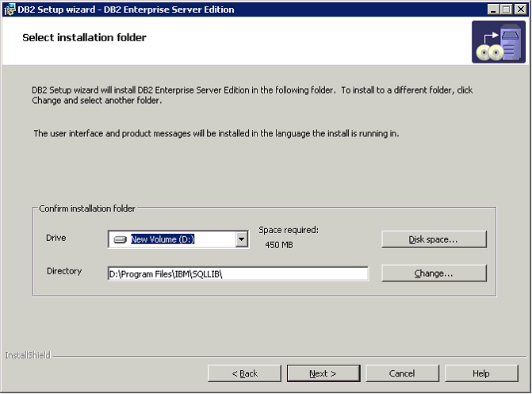Click the language install note text
The width and height of the screenshot is (532, 394).
pyautogui.click(x=216, y=133)
